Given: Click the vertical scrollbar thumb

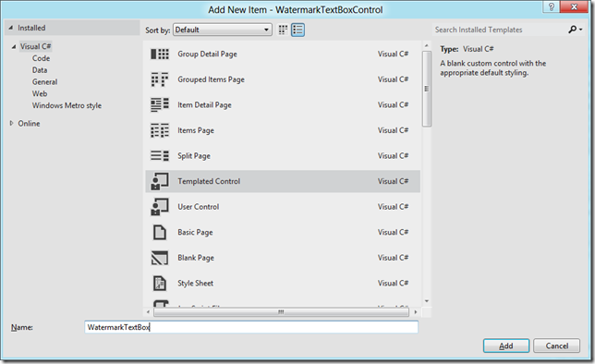Looking at the screenshot, I should pyautogui.click(x=427, y=89).
